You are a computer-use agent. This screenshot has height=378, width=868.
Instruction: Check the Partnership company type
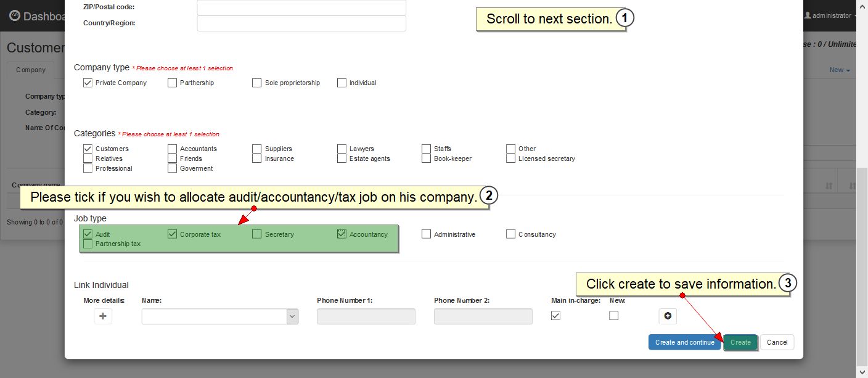[x=173, y=83]
